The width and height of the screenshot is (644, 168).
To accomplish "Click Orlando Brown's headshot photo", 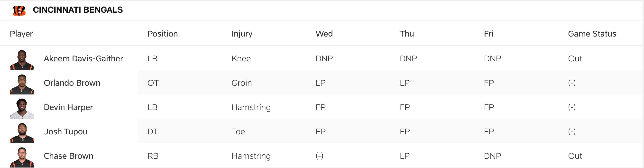I will 22,84.
